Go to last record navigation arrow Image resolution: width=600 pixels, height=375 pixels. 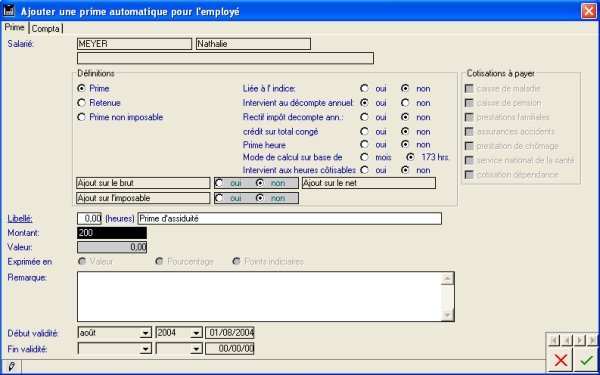(592, 340)
